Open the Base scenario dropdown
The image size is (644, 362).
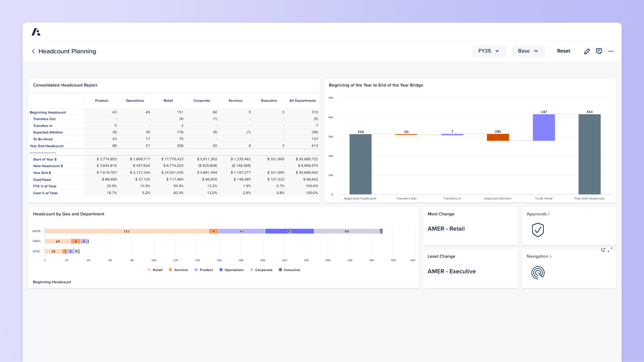click(x=528, y=51)
